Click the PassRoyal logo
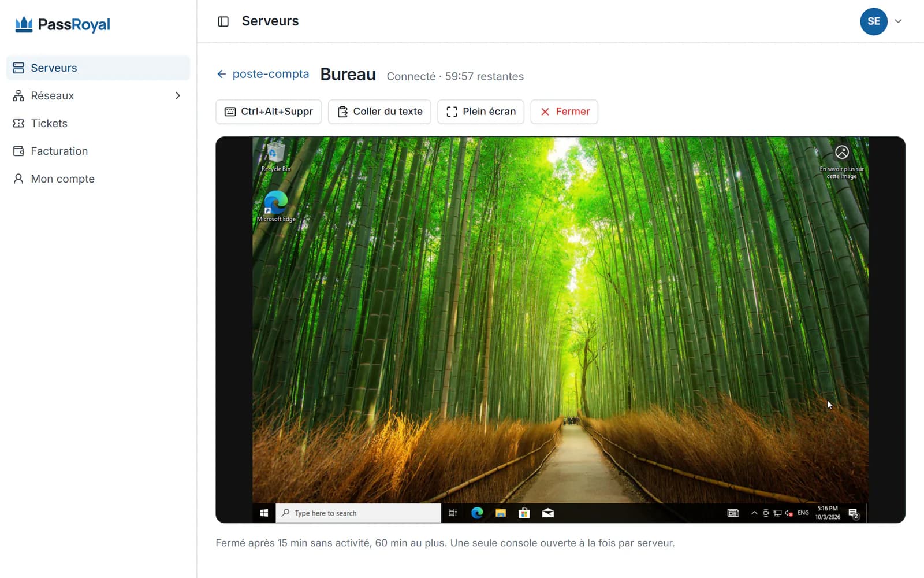This screenshot has width=924, height=578. tap(62, 24)
